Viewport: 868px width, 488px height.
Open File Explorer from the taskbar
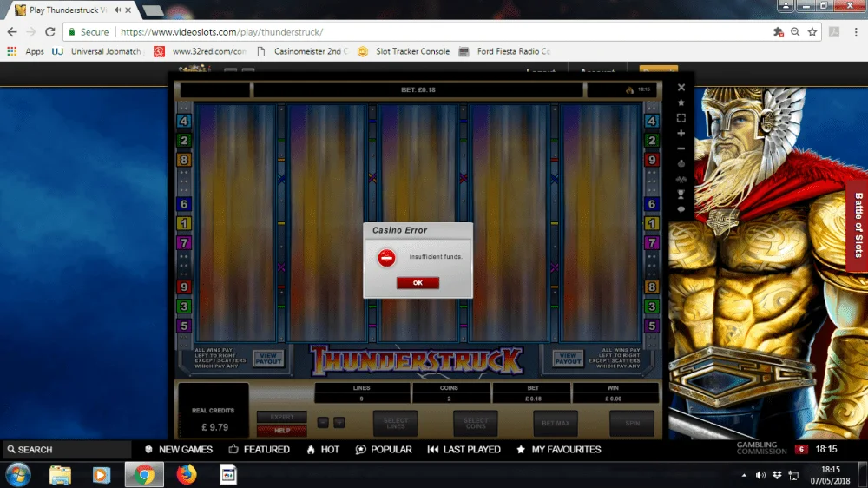point(61,475)
